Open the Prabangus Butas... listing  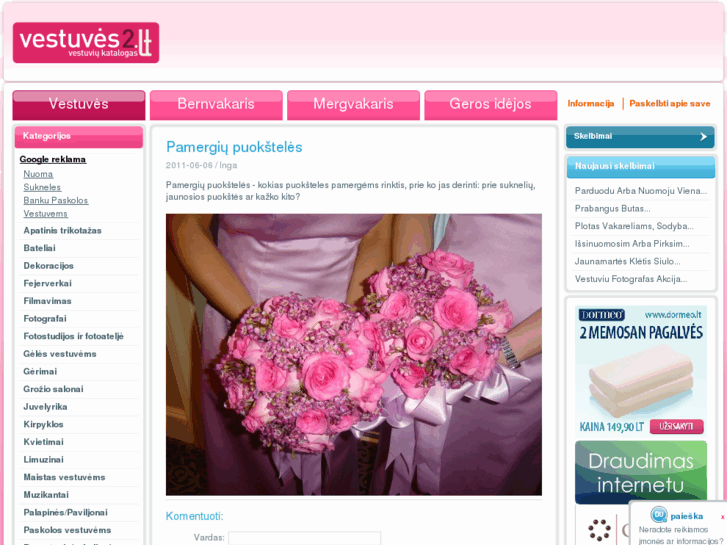point(612,209)
